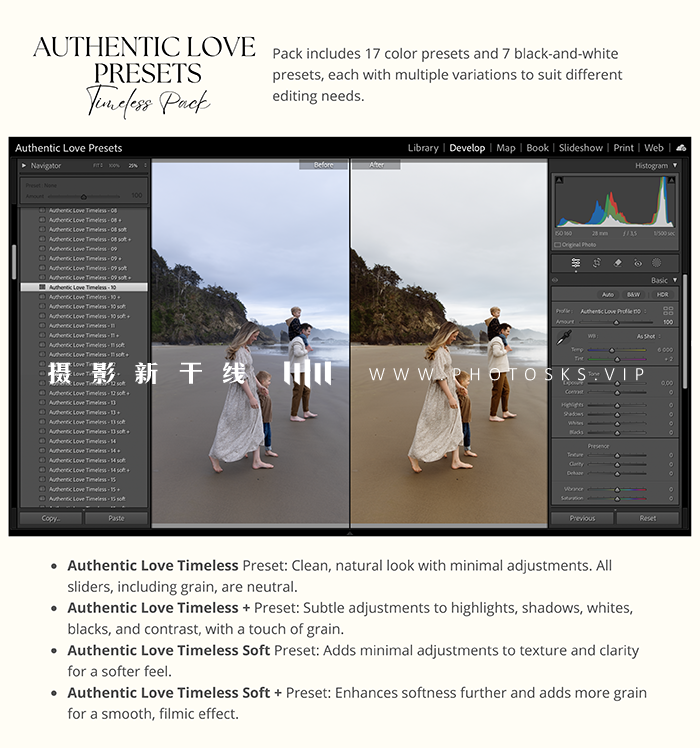700x748 pixels.
Task: Select Navigator 25% zoom level
Action: 132,166
